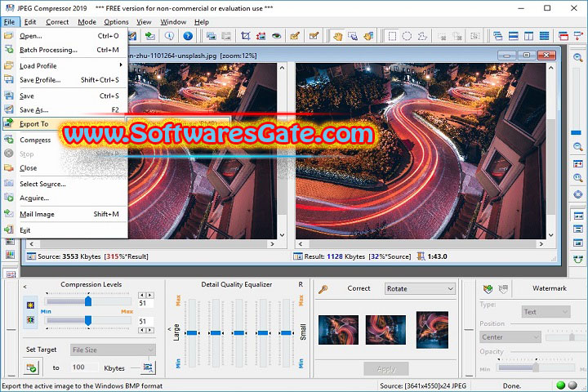Click the blue Help question mark icon

[188, 36]
